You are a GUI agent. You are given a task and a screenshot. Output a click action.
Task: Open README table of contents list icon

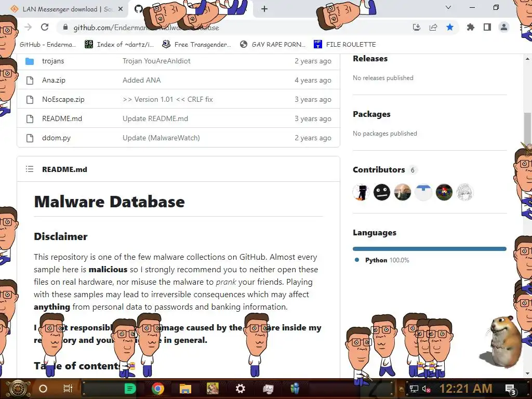coord(30,169)
